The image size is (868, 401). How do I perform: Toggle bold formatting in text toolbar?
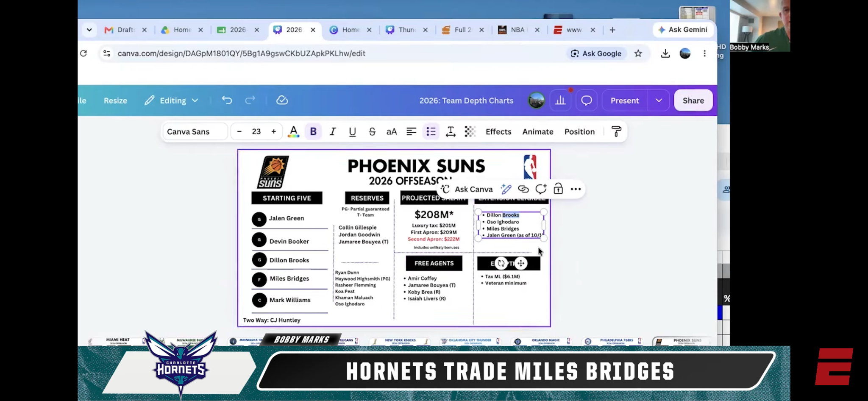click(313, 131)
